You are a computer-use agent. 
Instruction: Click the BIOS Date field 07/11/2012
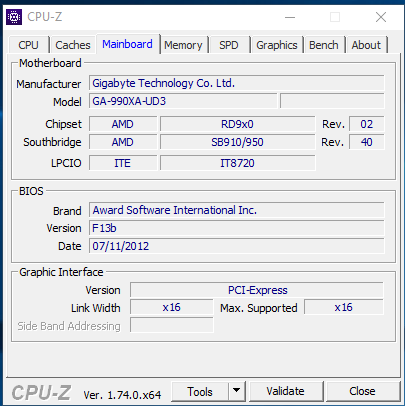click(x=237, y=246)
